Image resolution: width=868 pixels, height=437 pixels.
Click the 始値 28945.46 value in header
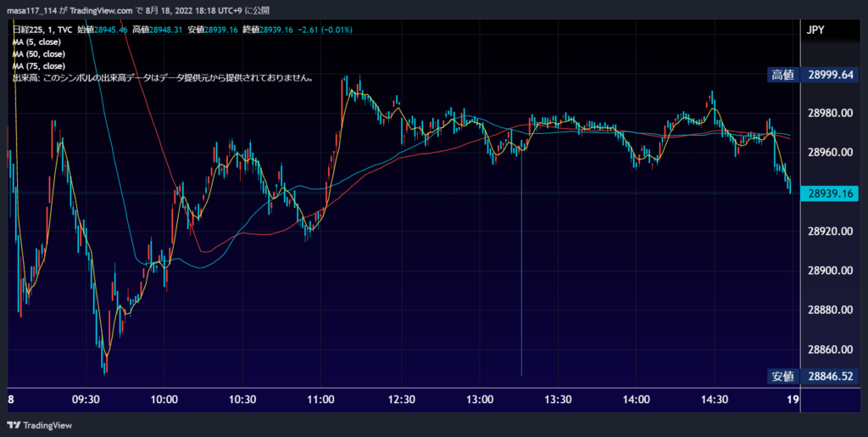pos(104,30)
